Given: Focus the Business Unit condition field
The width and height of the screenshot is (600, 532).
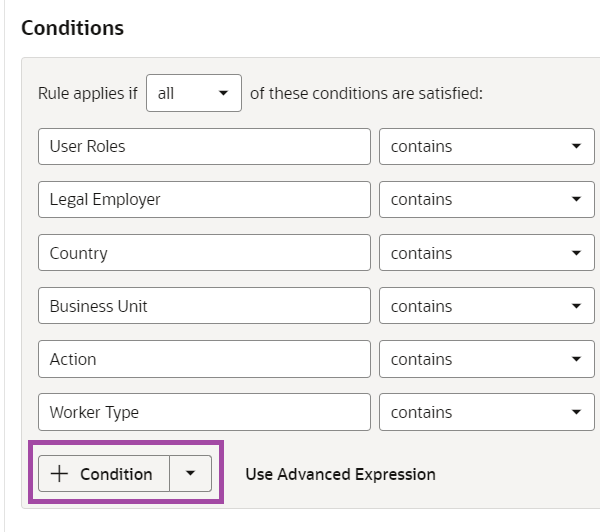Looking at the screenshot, I should point(204,306).
